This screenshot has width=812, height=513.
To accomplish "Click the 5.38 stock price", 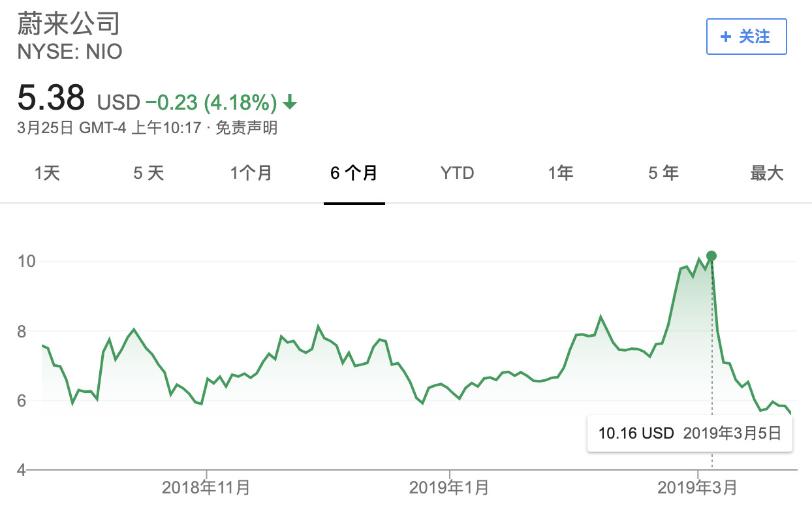I will pyautogui.click(x=52, y=98).
